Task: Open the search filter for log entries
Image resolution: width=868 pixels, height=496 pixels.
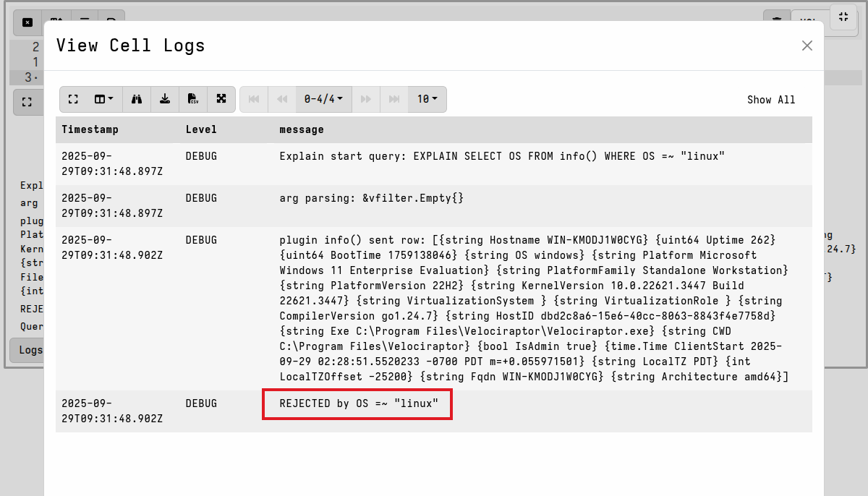Action: coord(137,99)
